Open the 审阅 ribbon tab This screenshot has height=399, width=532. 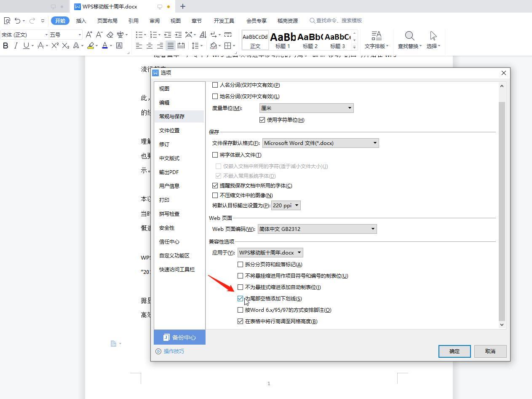point(155,21)
